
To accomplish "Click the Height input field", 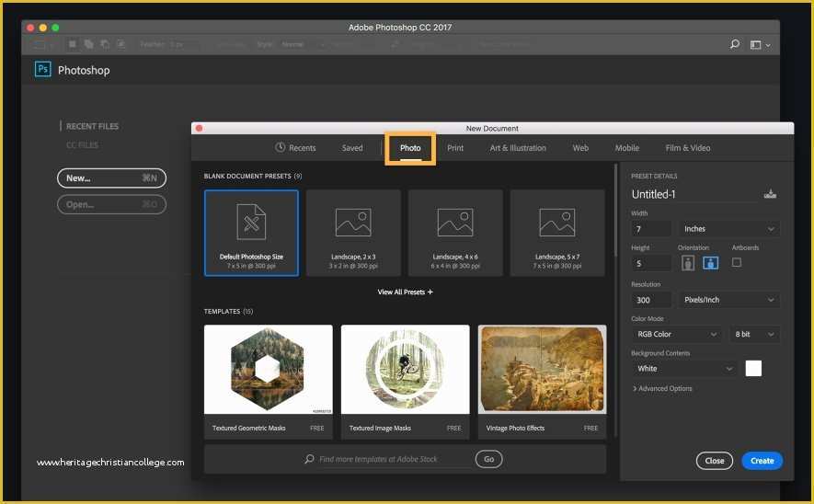I will (651, 263).
